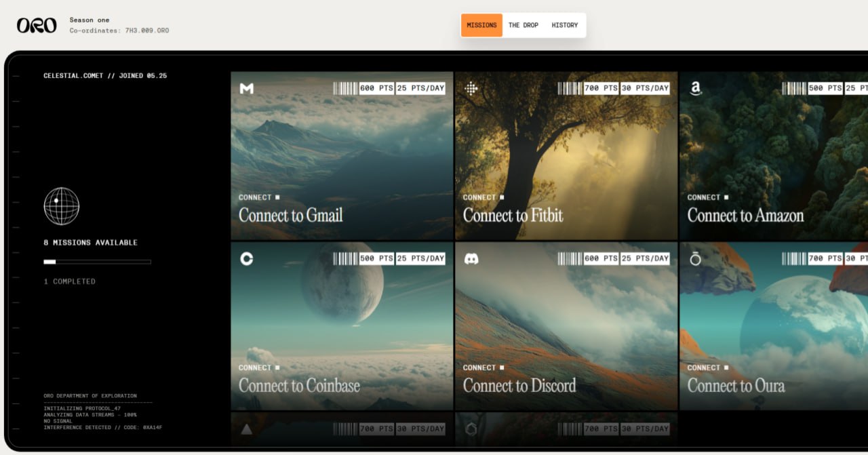Click the Season one label
This screenshot has height=455, width=868.
(90, 20)
